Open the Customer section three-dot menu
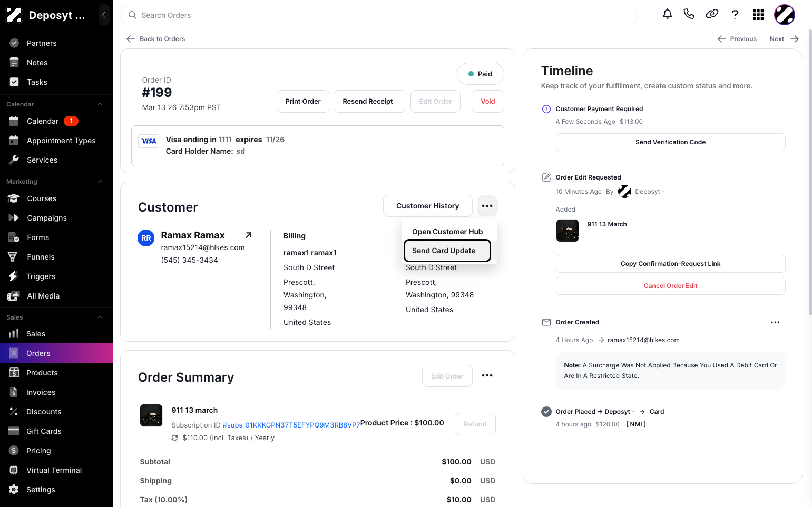 point(487,206)
